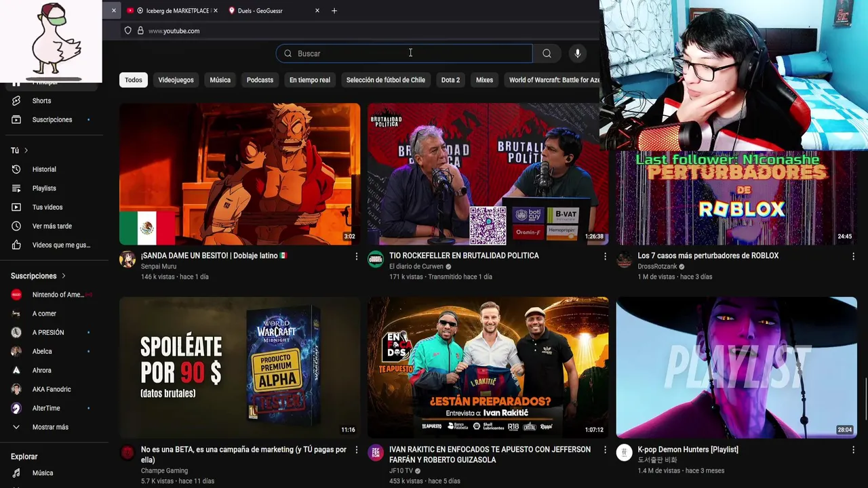868x488 pixels.
Task: Open JF10 TV channel avatar
Action: point(376,453)
